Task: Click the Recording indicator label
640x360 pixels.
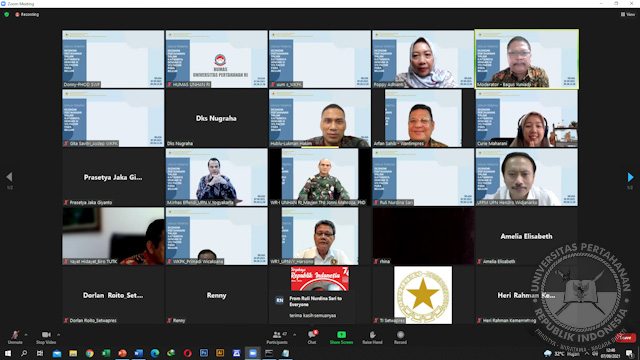Action: point(27,14)
